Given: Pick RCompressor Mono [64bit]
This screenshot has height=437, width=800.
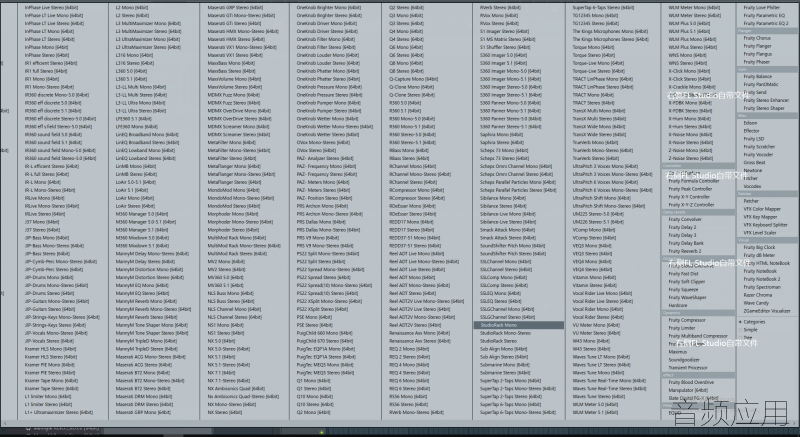Looking at the screenshot, I should [416, 190].
